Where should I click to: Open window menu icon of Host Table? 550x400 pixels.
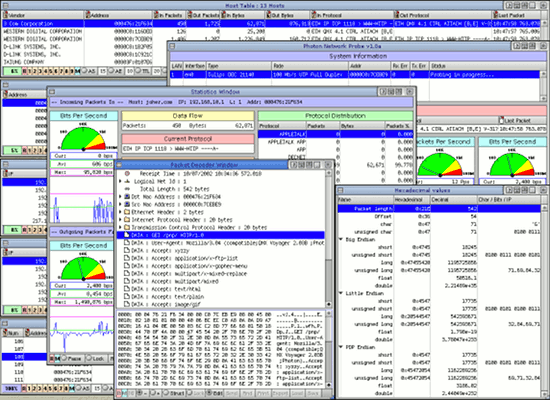(5, 6)
